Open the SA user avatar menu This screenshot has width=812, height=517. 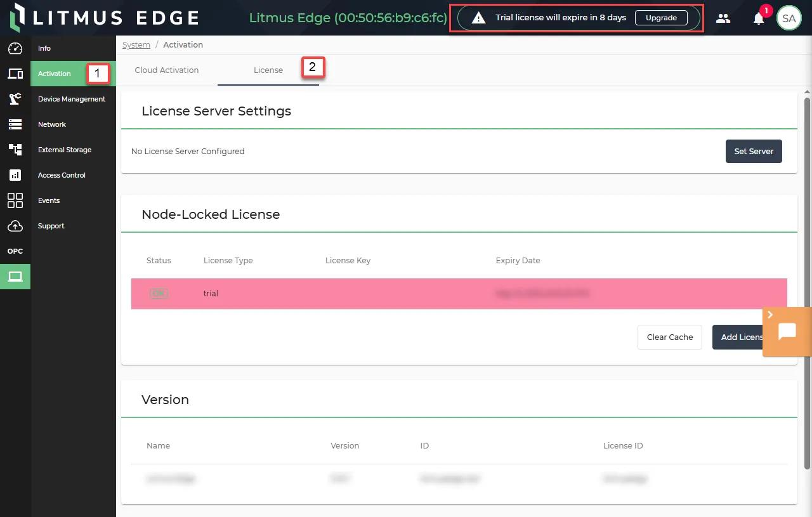click(x=789, y=18)
